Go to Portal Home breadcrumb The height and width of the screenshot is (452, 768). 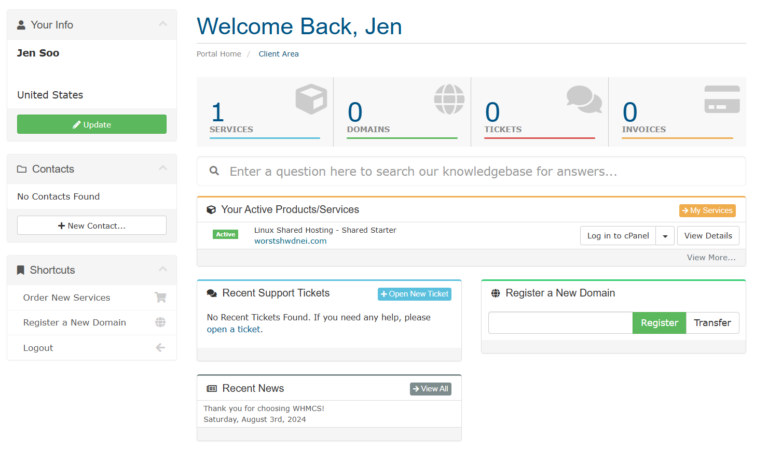(219, 54)
